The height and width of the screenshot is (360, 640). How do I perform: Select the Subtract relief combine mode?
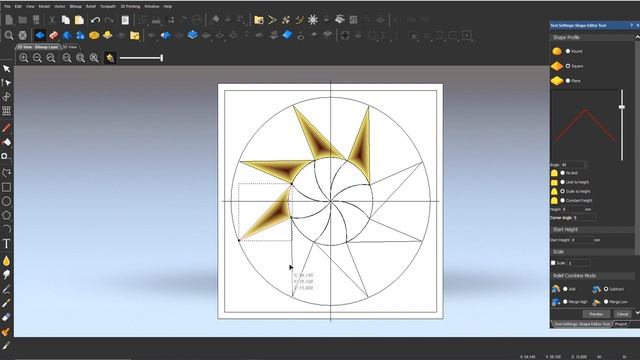pyautogui.click(x=606, y=289)
